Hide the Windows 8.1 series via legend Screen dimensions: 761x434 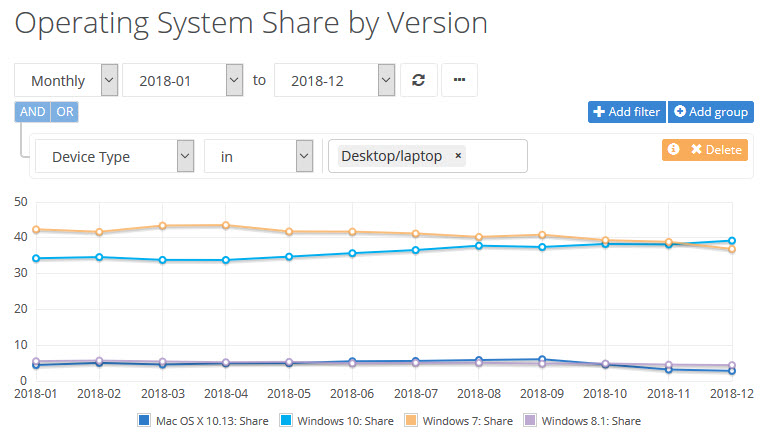(x=530, y=421)
